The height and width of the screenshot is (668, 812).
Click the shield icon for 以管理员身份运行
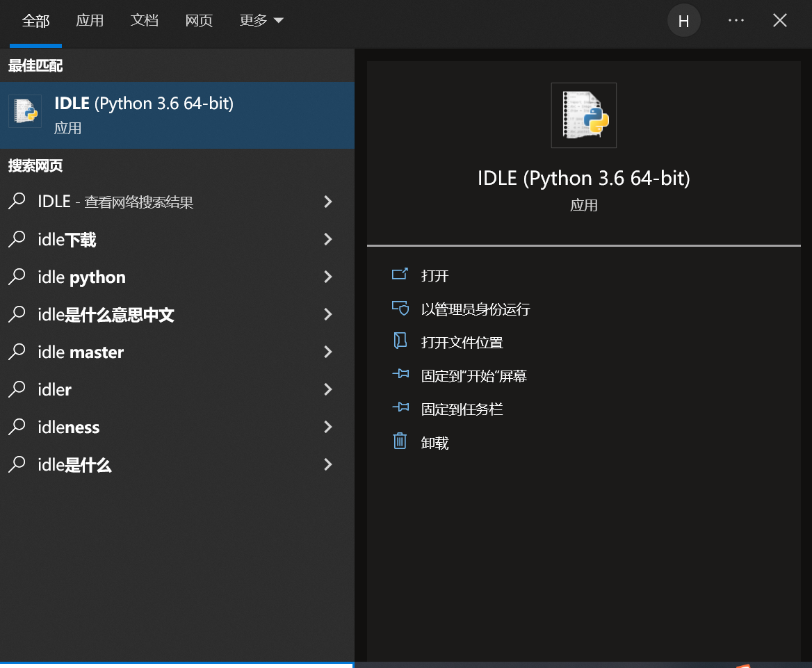click(x=400, y=308)
